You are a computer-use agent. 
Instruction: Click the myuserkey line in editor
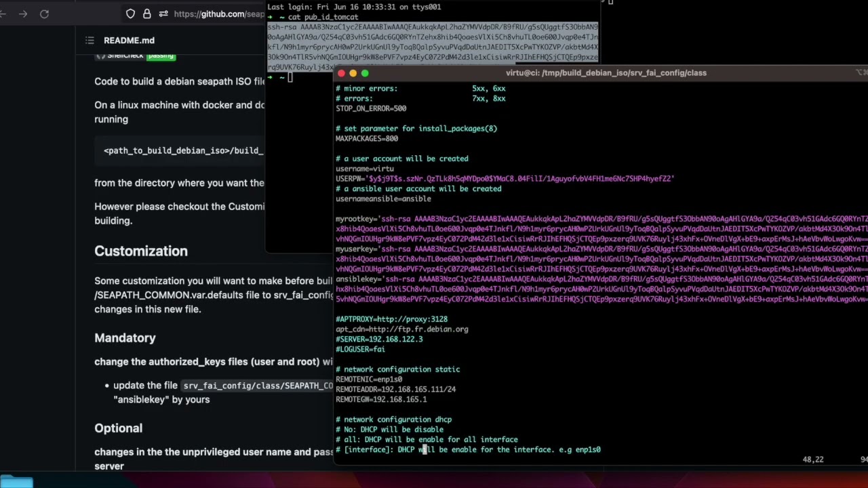click(601, 259)
